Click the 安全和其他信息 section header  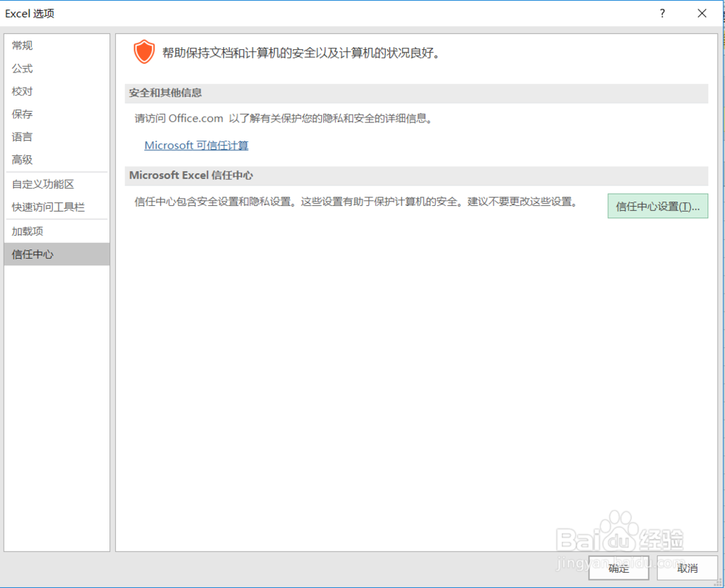coord(416,93)
